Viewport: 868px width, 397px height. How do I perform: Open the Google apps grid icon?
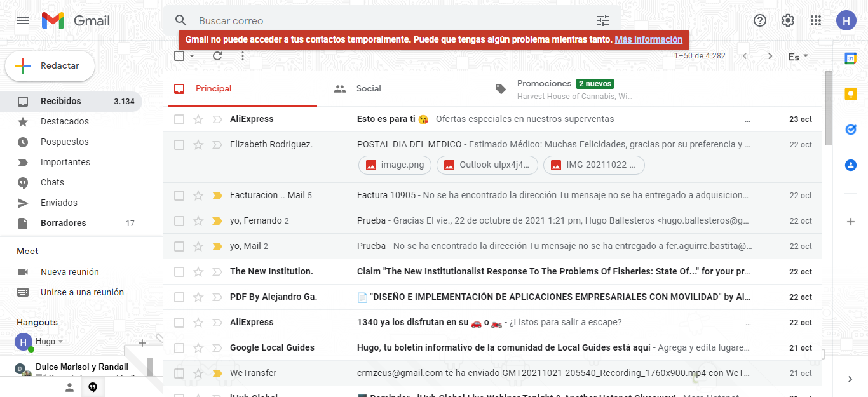816,20
